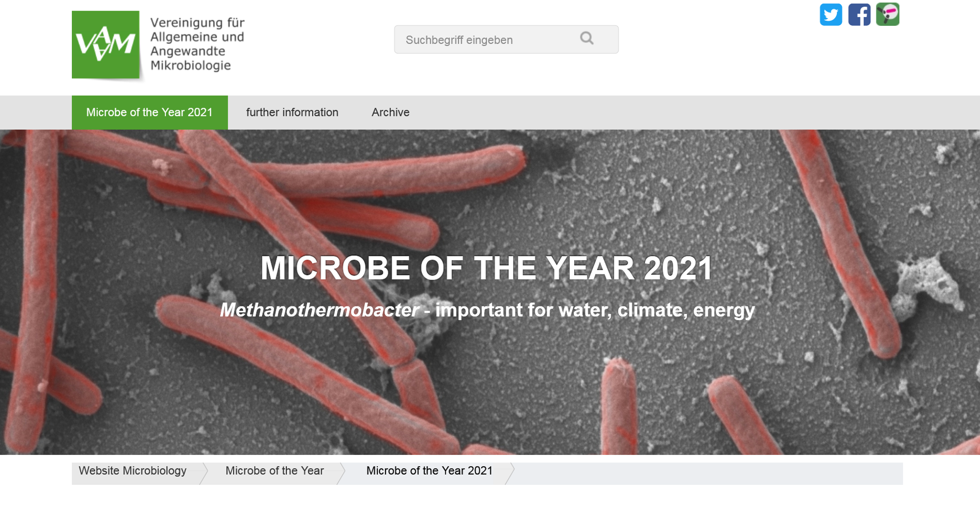Screen dimensions: 980x506
Task: Click the Microbe of the Year 2021 breadcrumb
Action: coord(429,471)
